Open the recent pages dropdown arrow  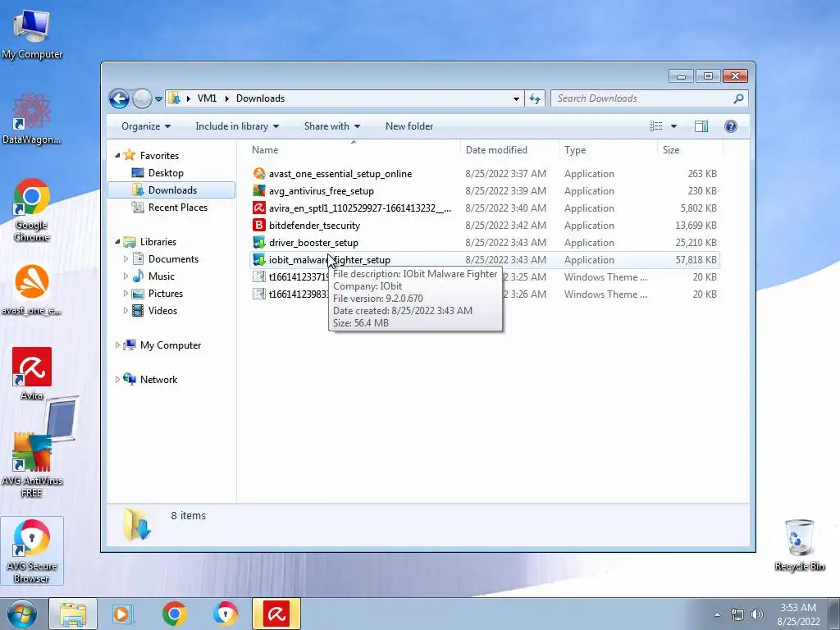(158, 99)
